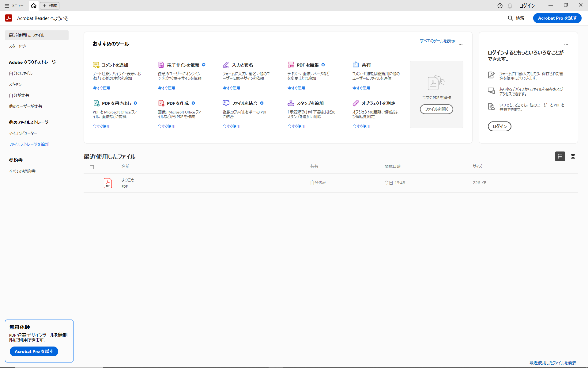Sort by 閲覧日時 column header
588x368 pixels.
pos(393,166)
